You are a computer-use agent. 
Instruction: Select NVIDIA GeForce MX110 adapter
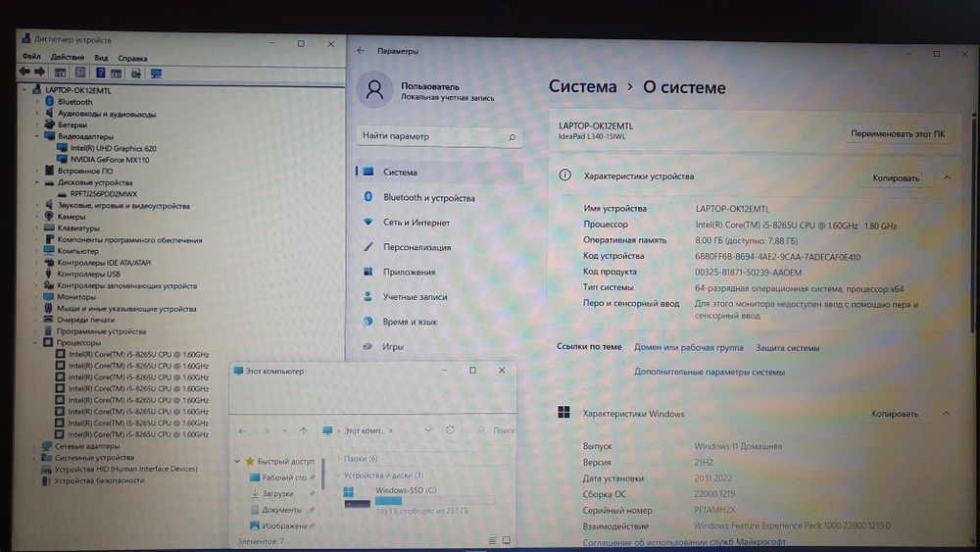[x=110, y=160]
